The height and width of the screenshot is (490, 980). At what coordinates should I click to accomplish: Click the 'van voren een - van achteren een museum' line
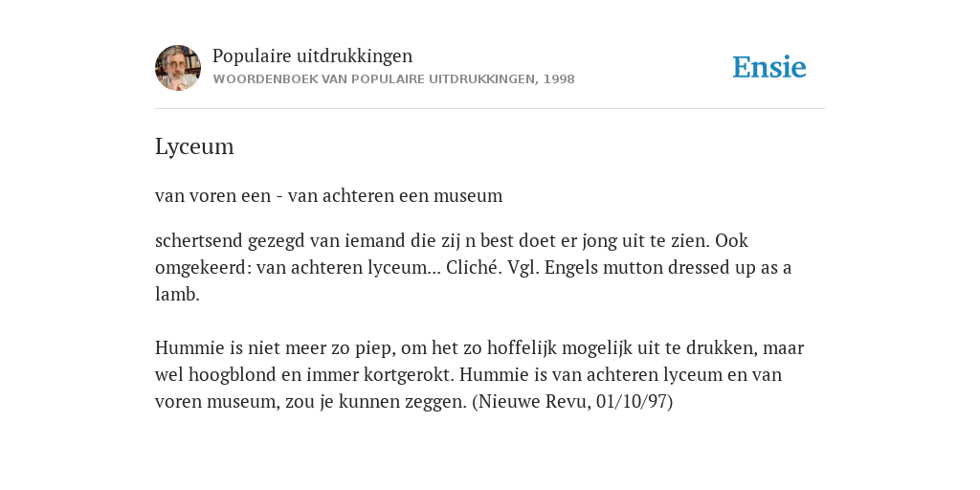(x=329, y=195)
